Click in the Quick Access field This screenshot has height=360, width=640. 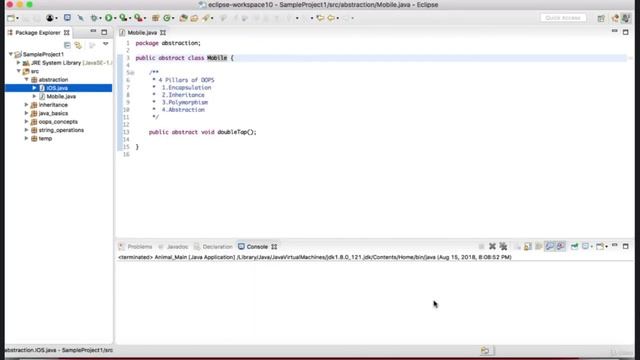[563, 18]
